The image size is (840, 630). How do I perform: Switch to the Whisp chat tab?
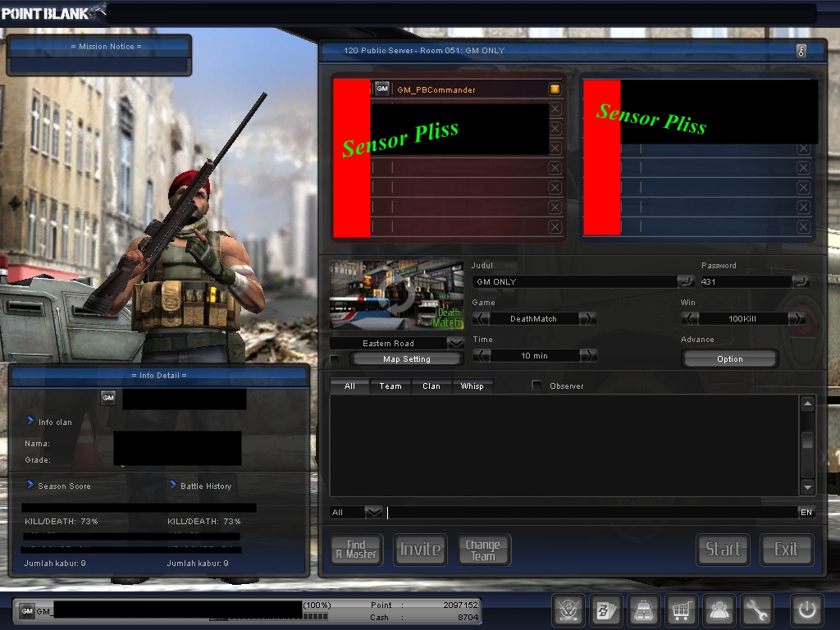pos(472,386)
